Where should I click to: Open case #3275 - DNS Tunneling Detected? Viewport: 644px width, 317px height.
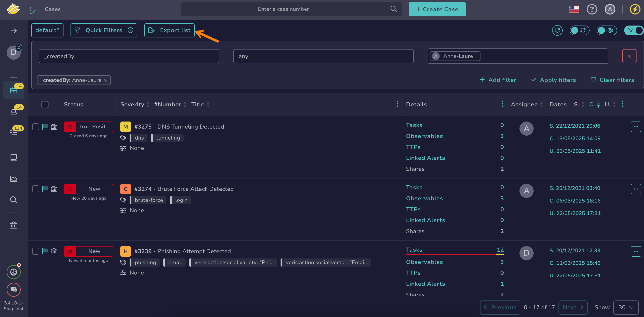coord(179,127)
